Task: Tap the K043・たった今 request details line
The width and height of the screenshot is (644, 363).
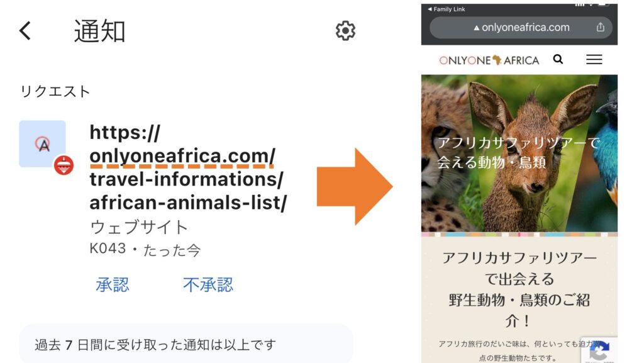Action: [145, 249]
